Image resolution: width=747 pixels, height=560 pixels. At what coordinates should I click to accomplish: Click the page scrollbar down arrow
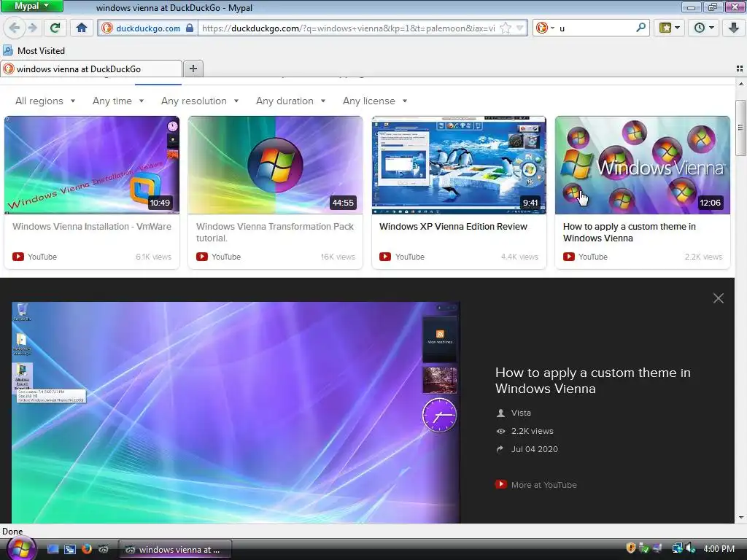click(x=740, y=518)
